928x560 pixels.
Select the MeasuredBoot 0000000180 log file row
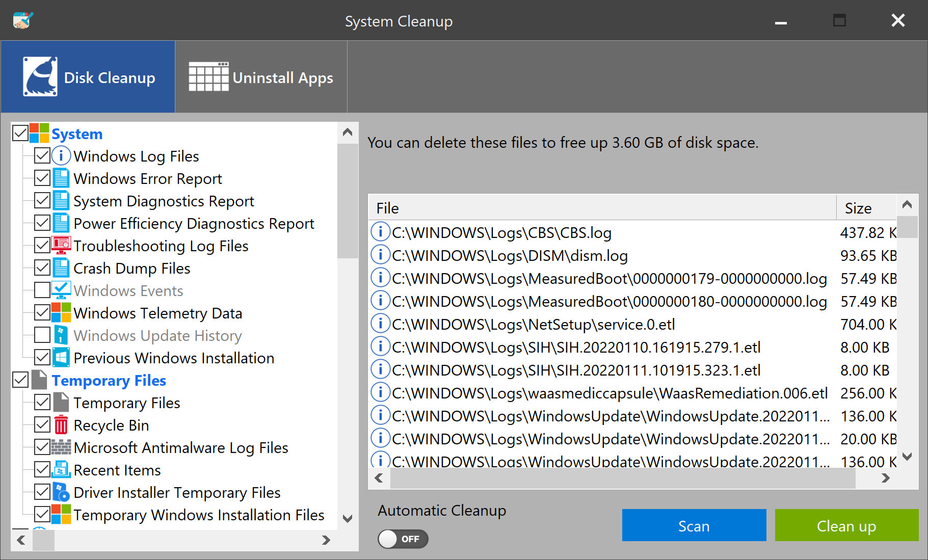pos(632,301)
